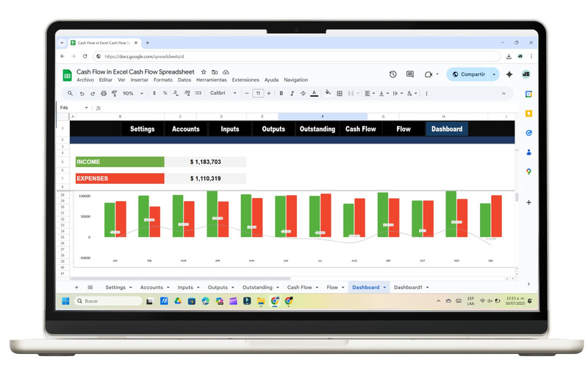The height and width of the screenshot is (368, 588).
Task: Toggle italic formatting
Action: (292, 93)
